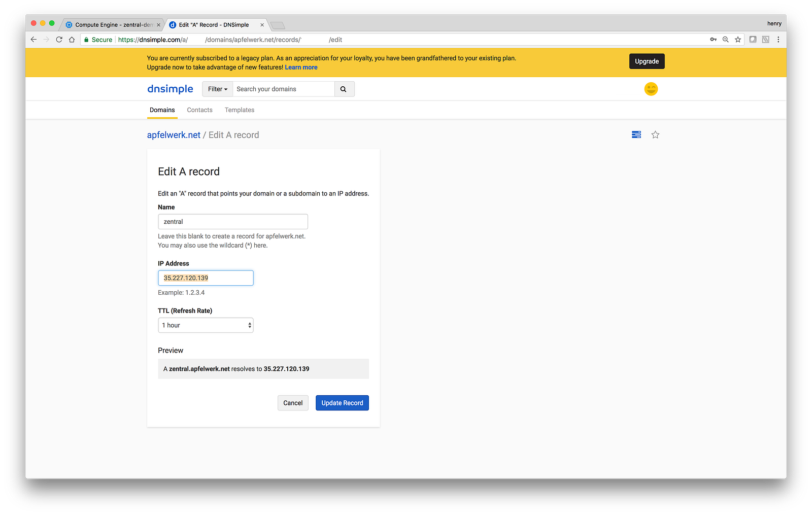Go to the browser home page
Screen dimensions: 812x515
click(x=72, y=40)
